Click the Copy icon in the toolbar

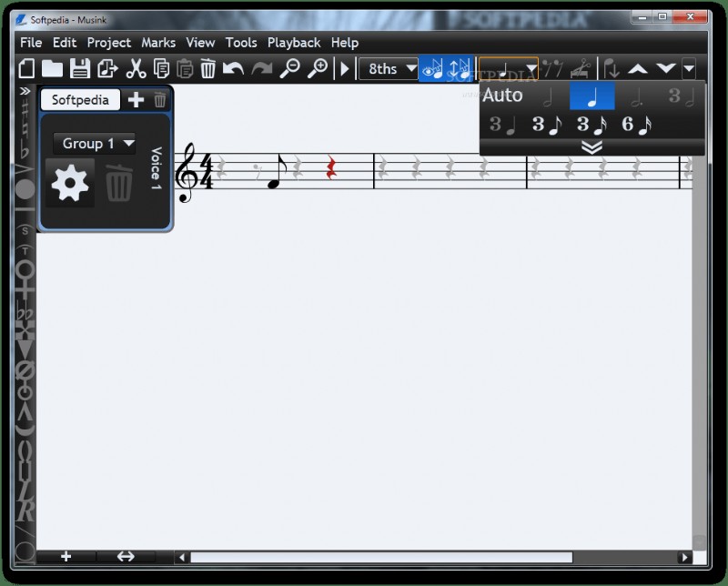tap(162, 67)
